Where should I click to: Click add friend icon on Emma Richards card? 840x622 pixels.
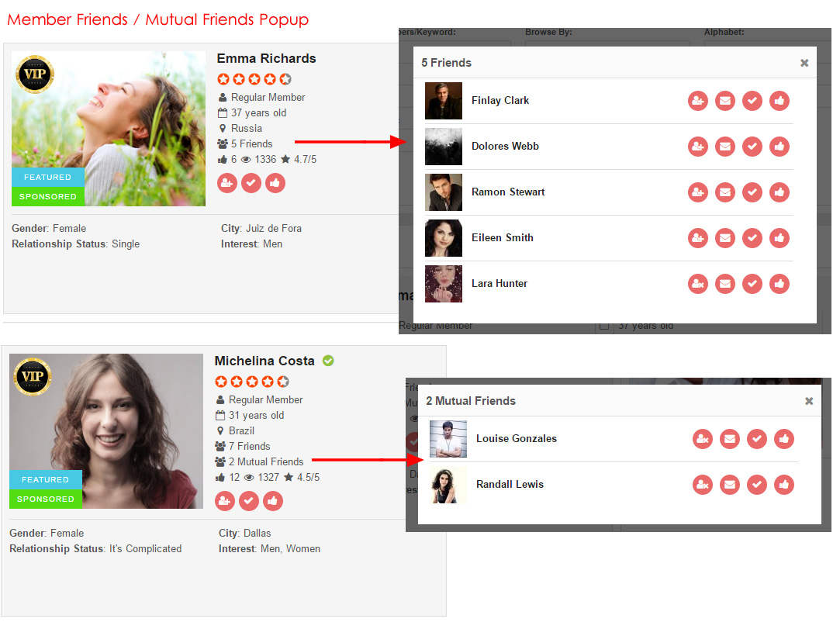coord(227,183)
